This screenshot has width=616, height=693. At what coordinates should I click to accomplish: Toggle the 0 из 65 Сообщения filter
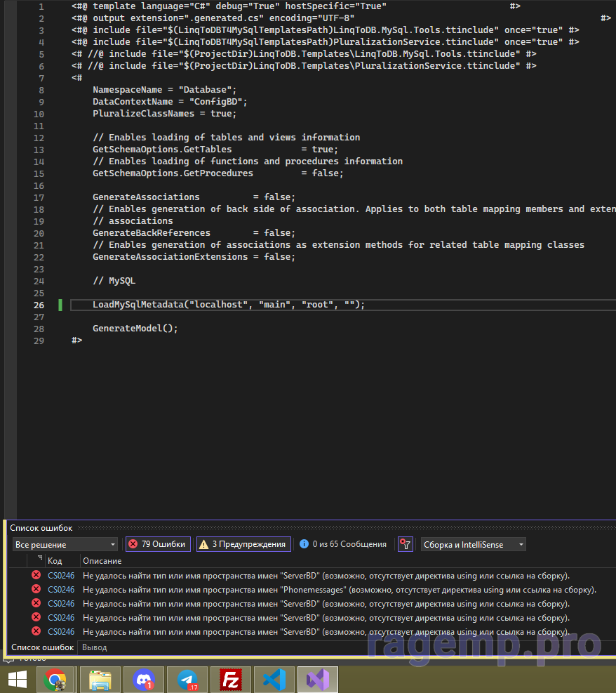pos(343,544)
